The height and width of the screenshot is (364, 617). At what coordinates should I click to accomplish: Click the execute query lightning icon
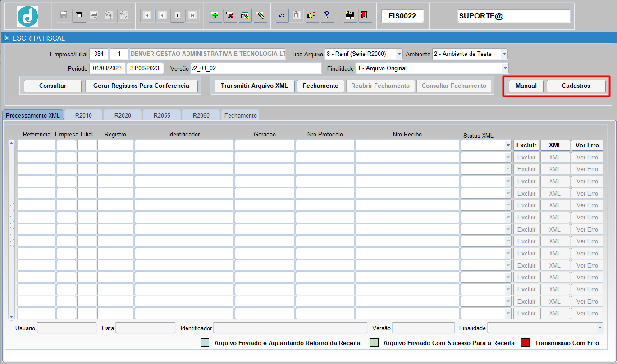click(x=124, y=15)
